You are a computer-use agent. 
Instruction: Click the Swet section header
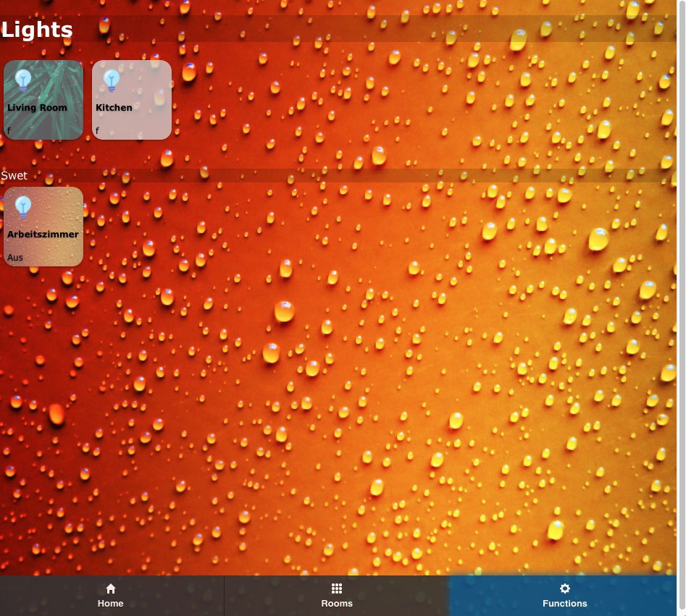(14, 176)
